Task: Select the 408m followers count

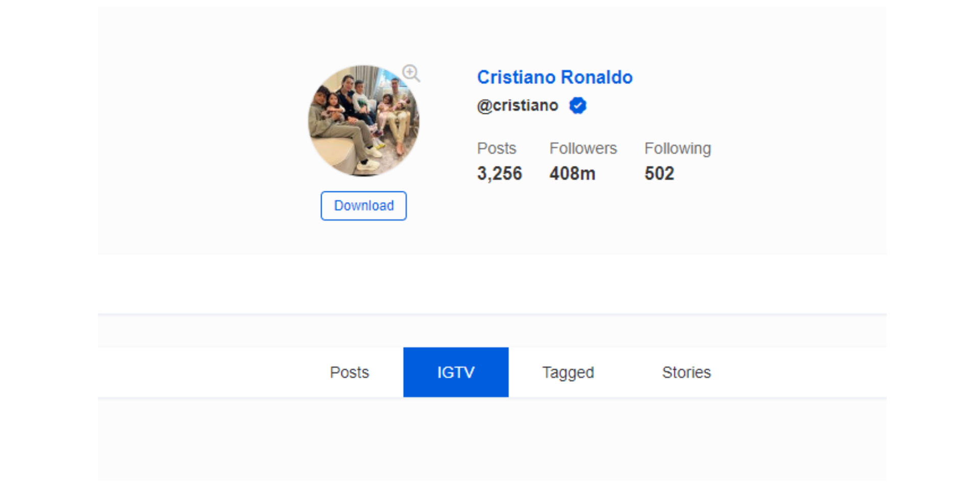Action: point(572,174)
